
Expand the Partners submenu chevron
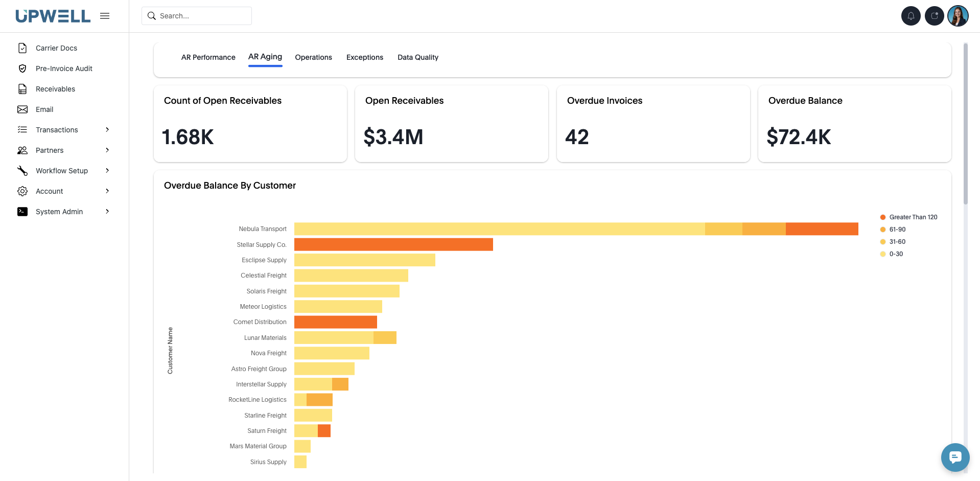pos(107,150)
